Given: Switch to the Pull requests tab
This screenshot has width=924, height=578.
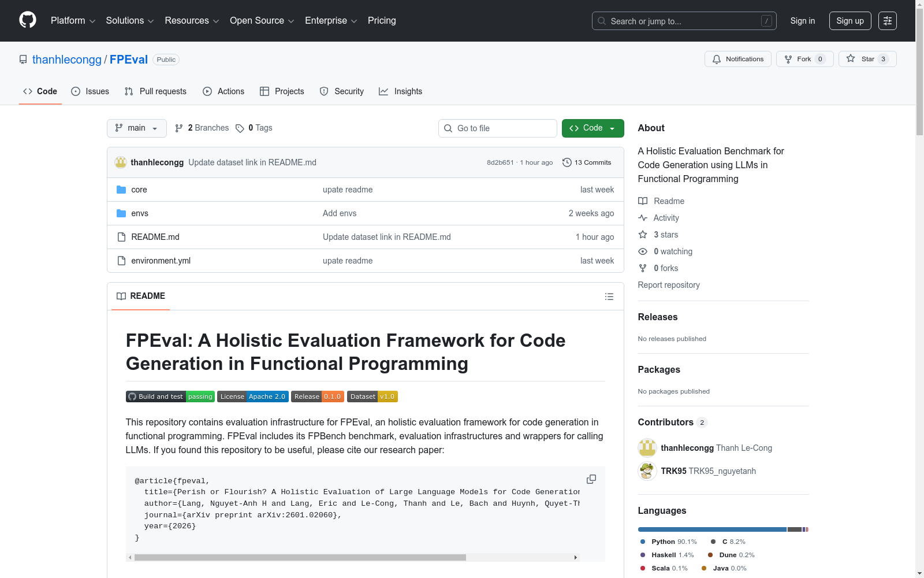Looking at the screenshot, I should tap(155, 91).
